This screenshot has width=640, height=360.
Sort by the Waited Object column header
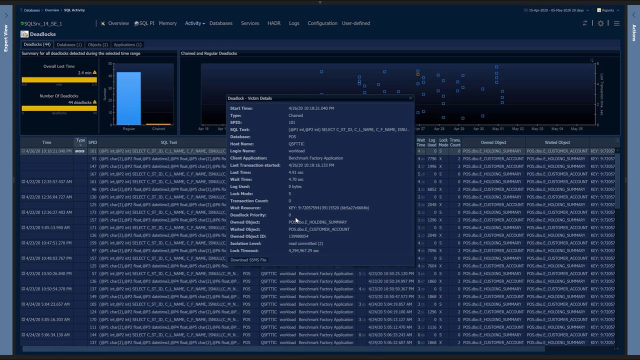557,142
